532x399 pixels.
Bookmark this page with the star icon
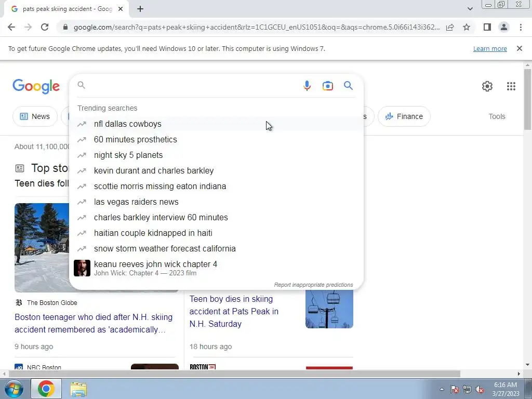point(467,27)
